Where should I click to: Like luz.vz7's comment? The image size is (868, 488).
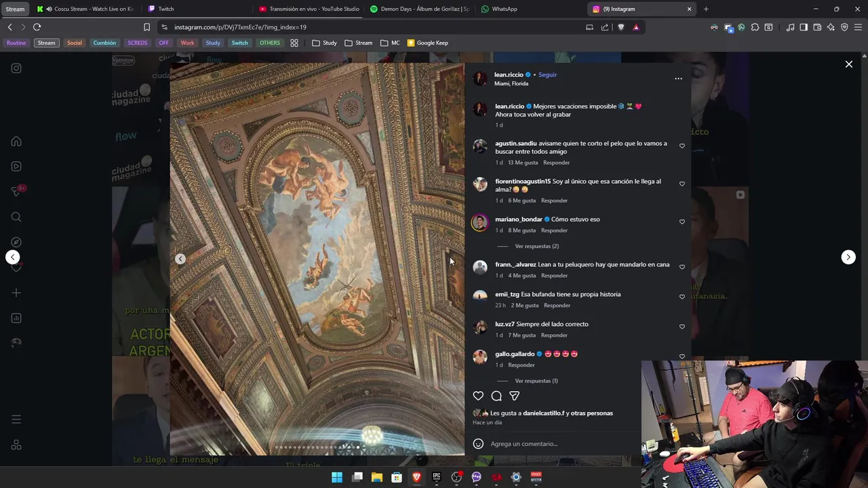[x=682, y=327]
